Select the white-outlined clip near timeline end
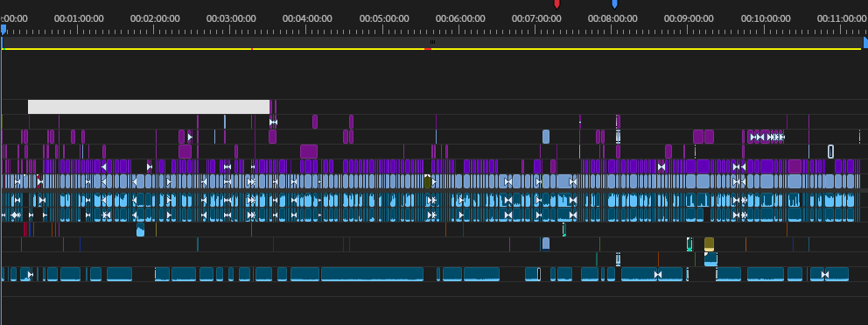 [x=830, y=152]
